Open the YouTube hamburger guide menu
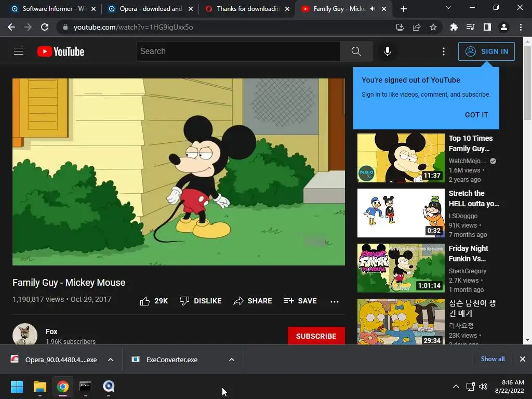Screen dimensions: 532x399 [19, 51]
